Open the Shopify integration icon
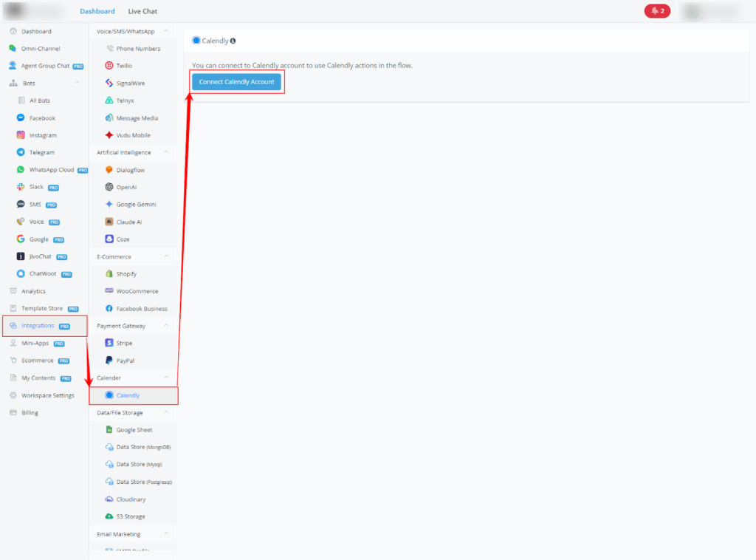The height and width of the screenshot is (560, 756). (109, 274)
